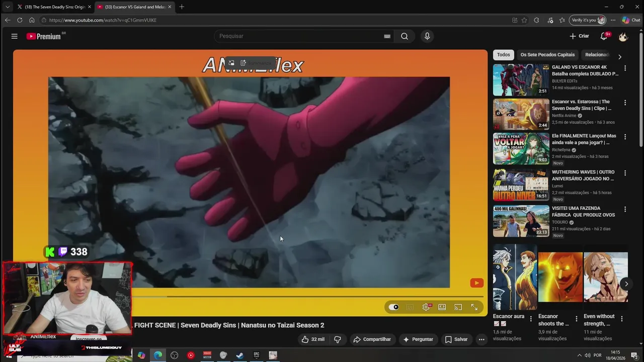Image resolution: width=644 pixels, height=362 pixels.
Task: Select the Relacionados filter chip
Action: (x=597, y=55)
